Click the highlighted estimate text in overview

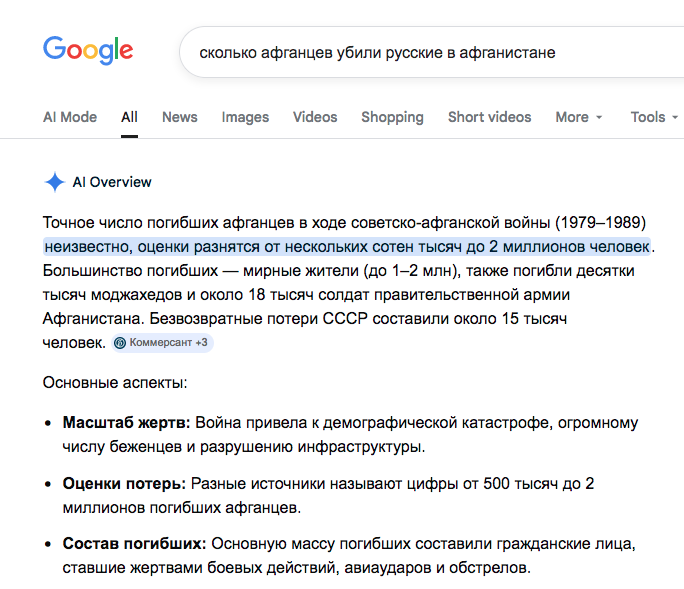[346, 246]
